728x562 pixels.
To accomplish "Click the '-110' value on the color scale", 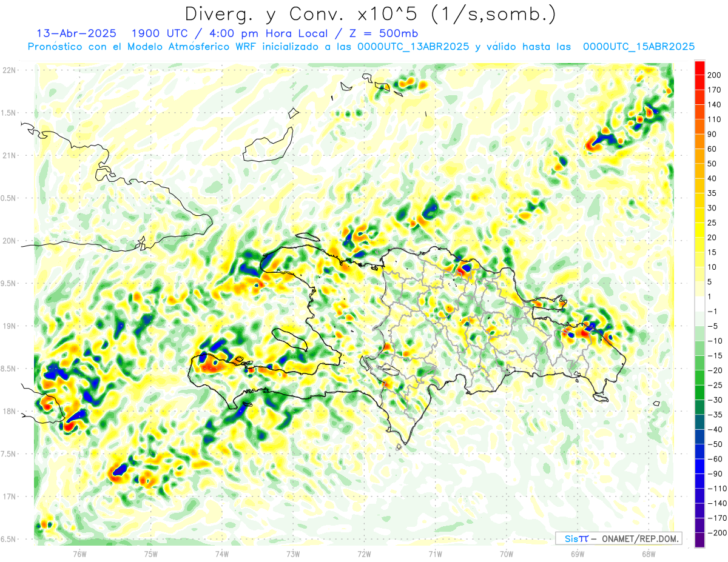I will click(718, 489).
